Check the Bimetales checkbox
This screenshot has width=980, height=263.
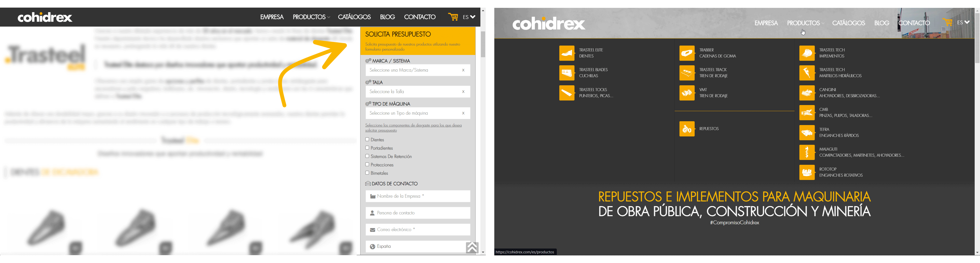[367, 173]
